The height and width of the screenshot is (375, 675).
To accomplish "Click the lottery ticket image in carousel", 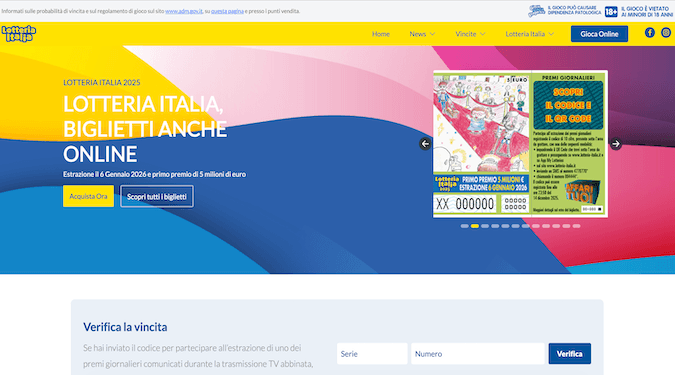I will 520,144.
